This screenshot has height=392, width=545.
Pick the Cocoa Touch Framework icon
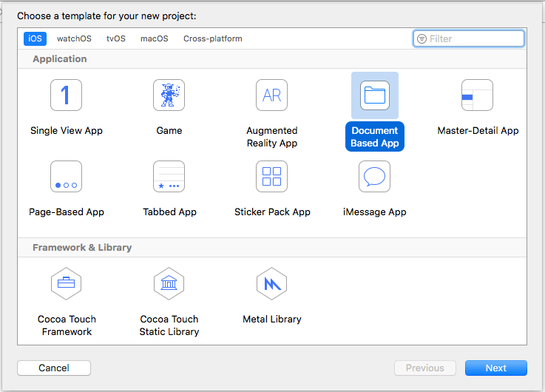click(66, 283)
